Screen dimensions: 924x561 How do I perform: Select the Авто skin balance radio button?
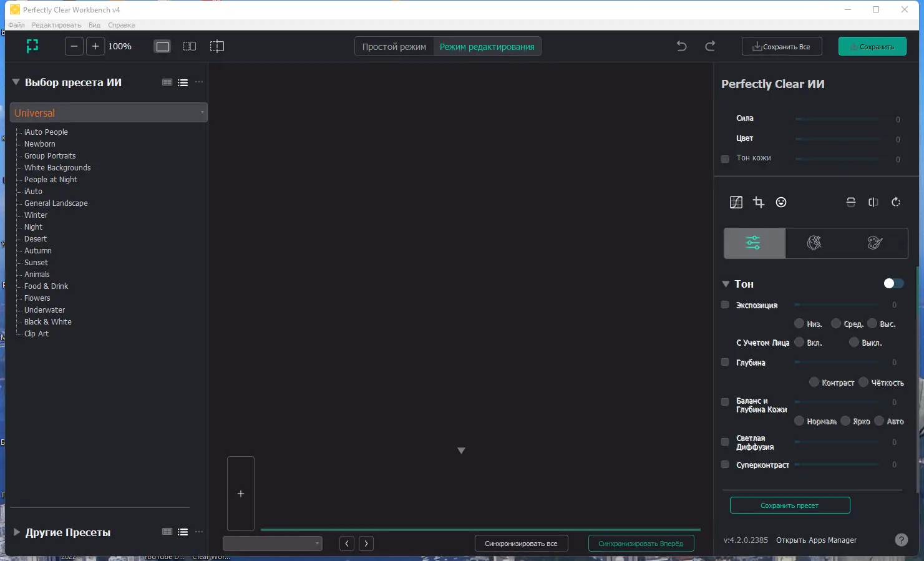[879, 421]
